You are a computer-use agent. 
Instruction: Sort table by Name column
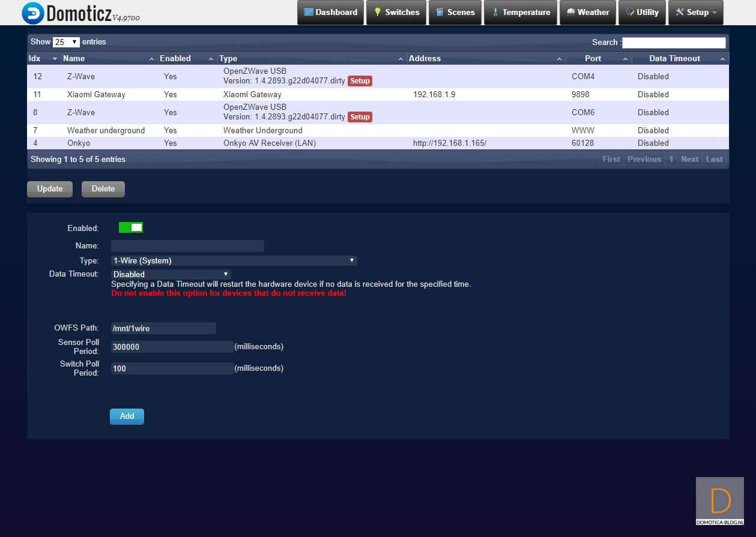click(109, 58)
